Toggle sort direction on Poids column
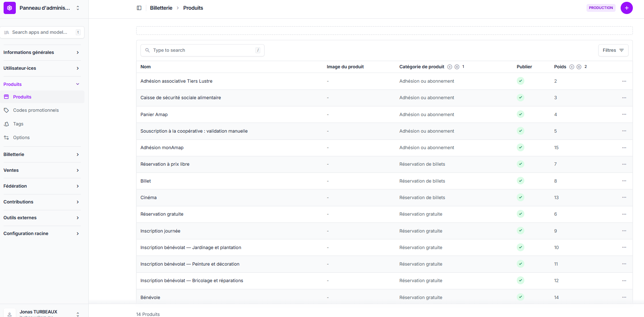Viewport: 644px width, 317px height. (572, 67)
